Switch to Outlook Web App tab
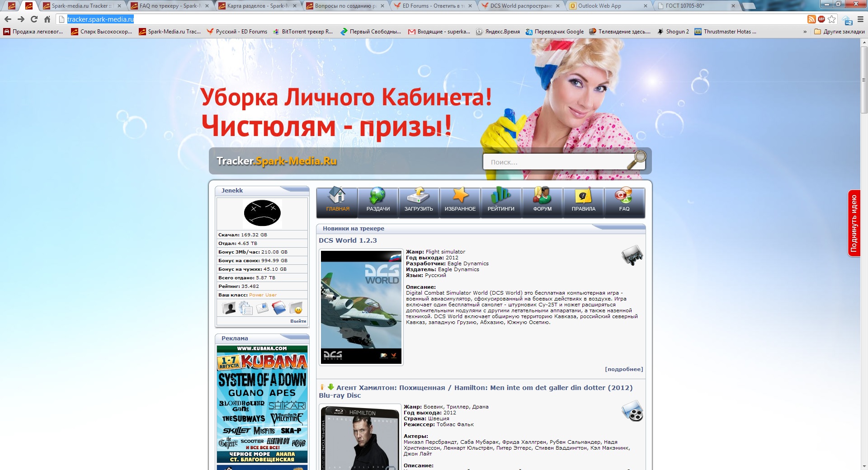Image resolution: width=868 pixels, height=470 pixels. [x=609, y=6]
